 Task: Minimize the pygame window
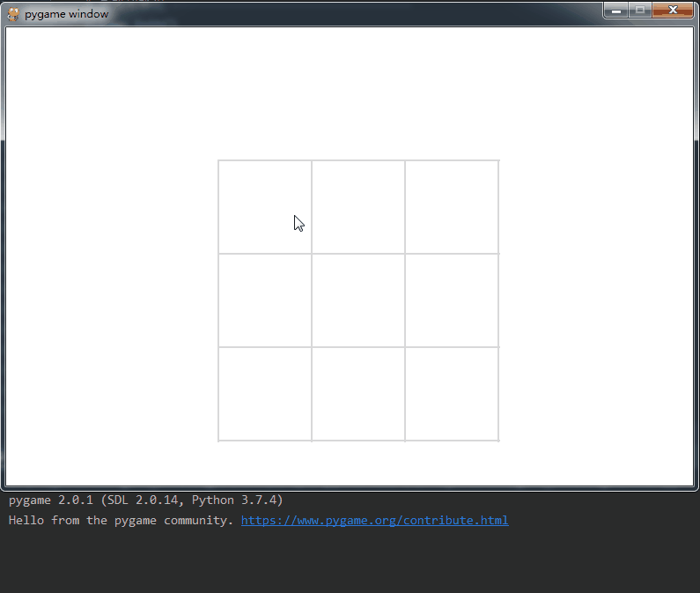coord(617,11)
